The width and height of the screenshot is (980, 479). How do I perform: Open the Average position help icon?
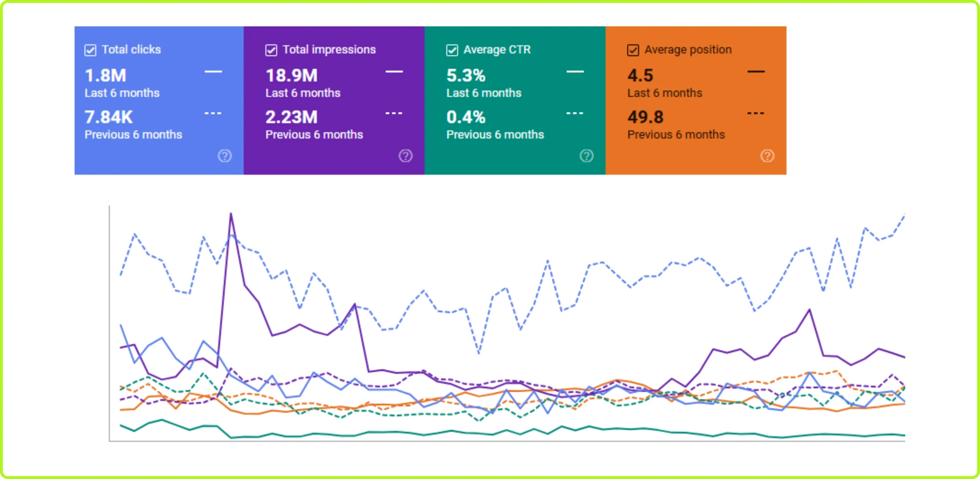click(x=767, y=156)
